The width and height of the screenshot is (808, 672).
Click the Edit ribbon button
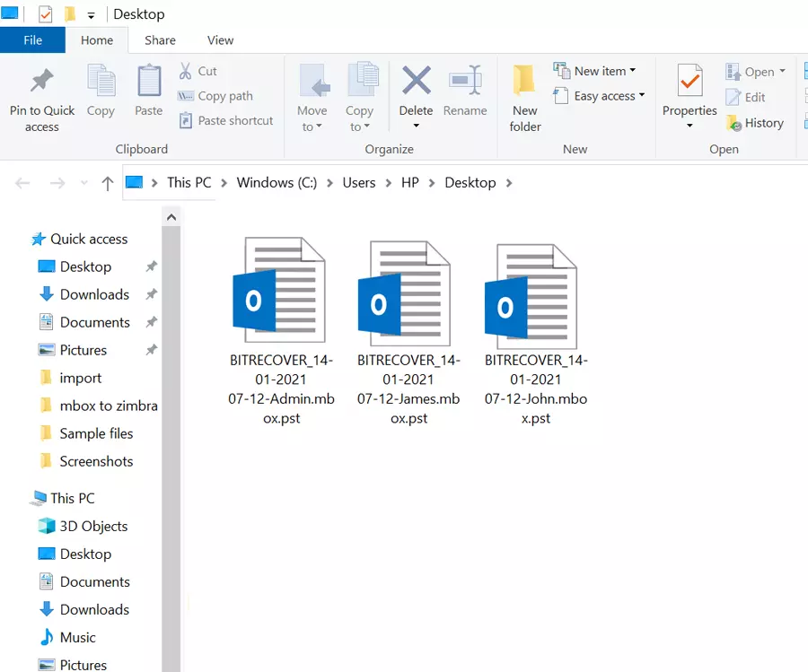[746, 97]
